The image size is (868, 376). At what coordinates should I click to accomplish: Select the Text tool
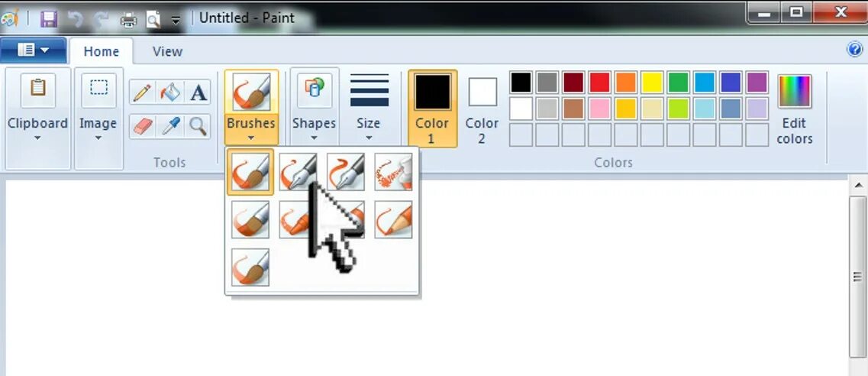click(x=198, y=92)
